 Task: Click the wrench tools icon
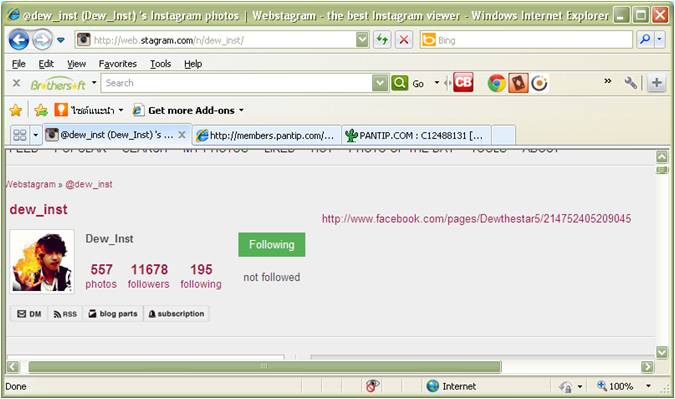click(x=630, y=83)
